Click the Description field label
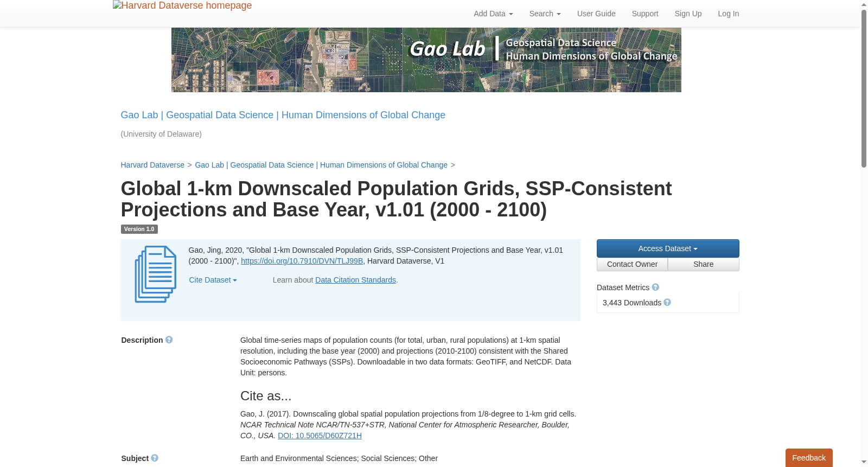This screenshot has height=467, width=868. tap(142, 340)
